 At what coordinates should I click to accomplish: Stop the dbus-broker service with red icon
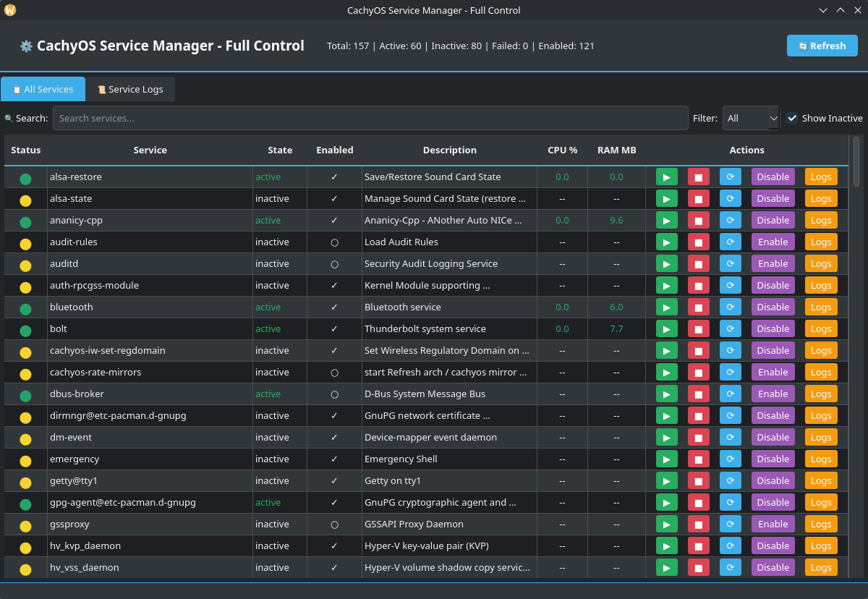[698, 394]
